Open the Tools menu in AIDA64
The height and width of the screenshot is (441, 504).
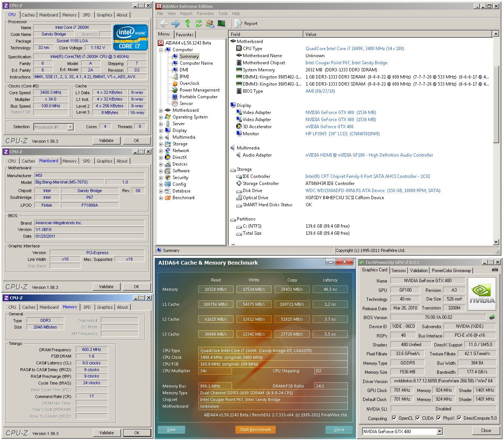pos(223,13)
